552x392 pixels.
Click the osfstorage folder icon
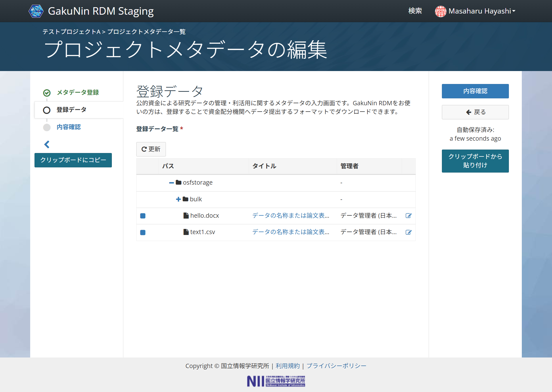[x=179, y=182]
